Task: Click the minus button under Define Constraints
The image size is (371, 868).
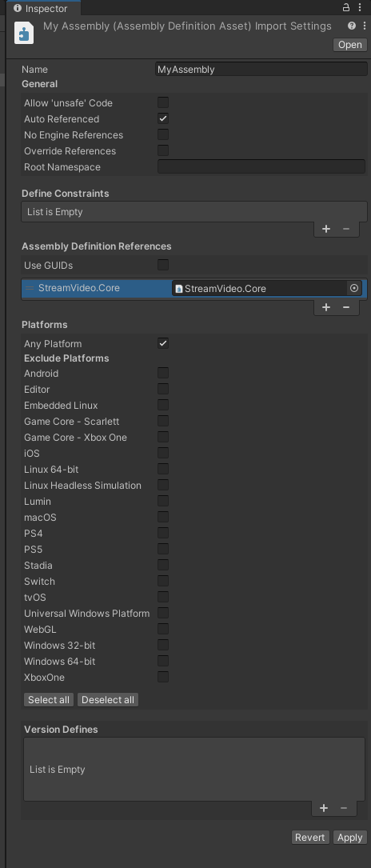Action: click(x=346, y=229)
